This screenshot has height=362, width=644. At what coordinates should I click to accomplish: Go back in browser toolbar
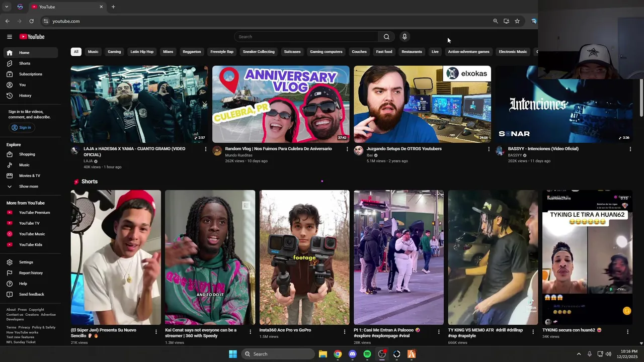coord(7,21)
